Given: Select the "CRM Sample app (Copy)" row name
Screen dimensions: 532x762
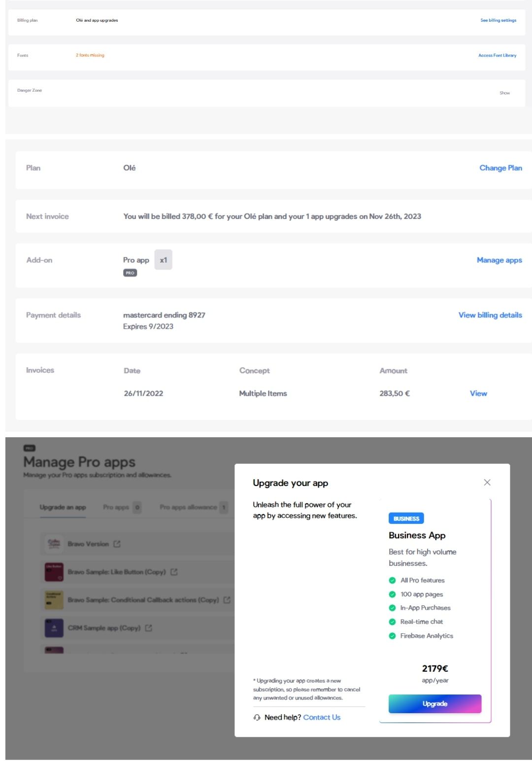Looking at the screenshot, I should pos(104,628).
